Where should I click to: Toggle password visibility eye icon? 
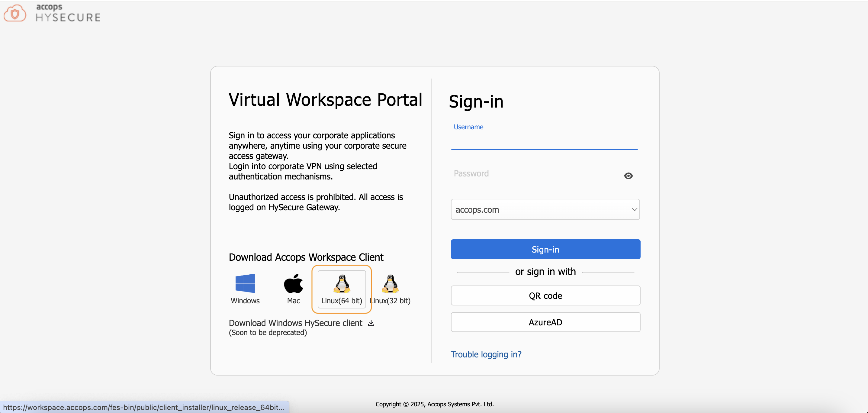[x=628, y=176]
